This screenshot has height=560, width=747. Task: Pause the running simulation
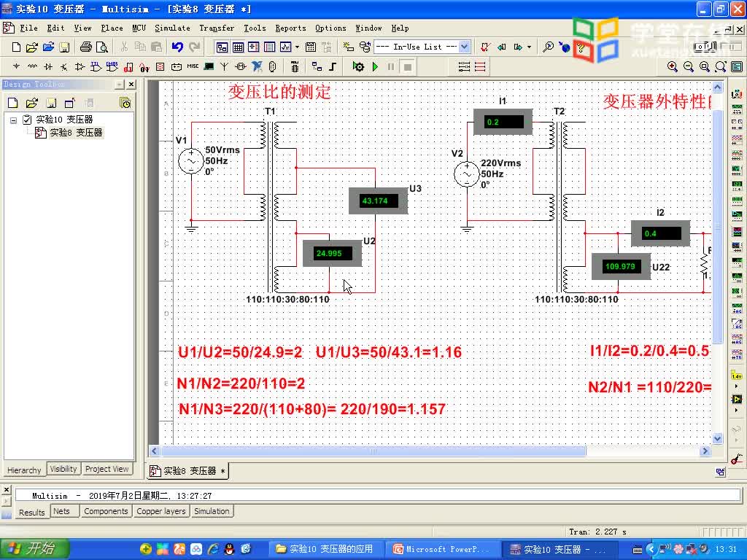point(391,66)
